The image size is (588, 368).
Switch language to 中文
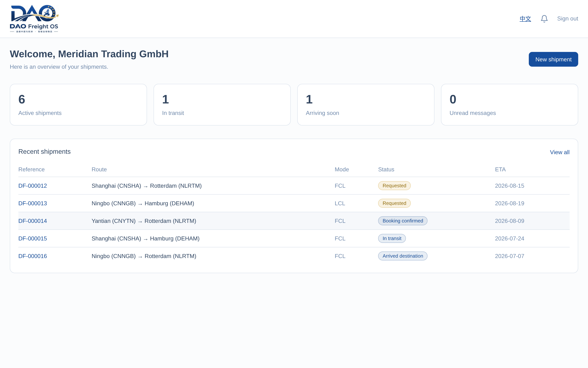525,19
